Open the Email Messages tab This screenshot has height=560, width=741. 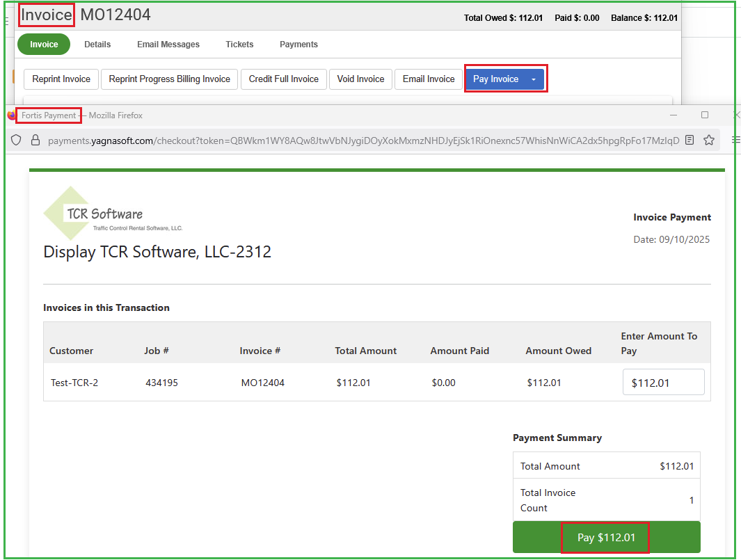tap(168, 44)
